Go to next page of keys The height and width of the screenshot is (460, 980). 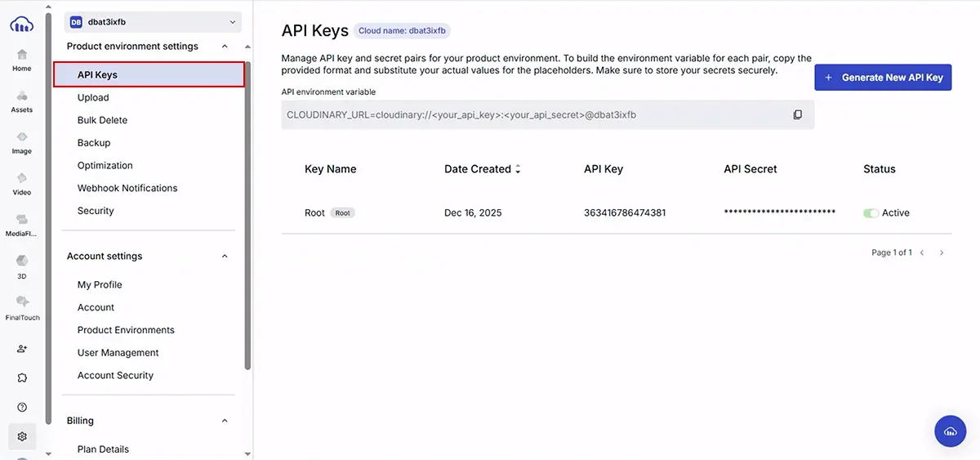click(x=942, y=253)
